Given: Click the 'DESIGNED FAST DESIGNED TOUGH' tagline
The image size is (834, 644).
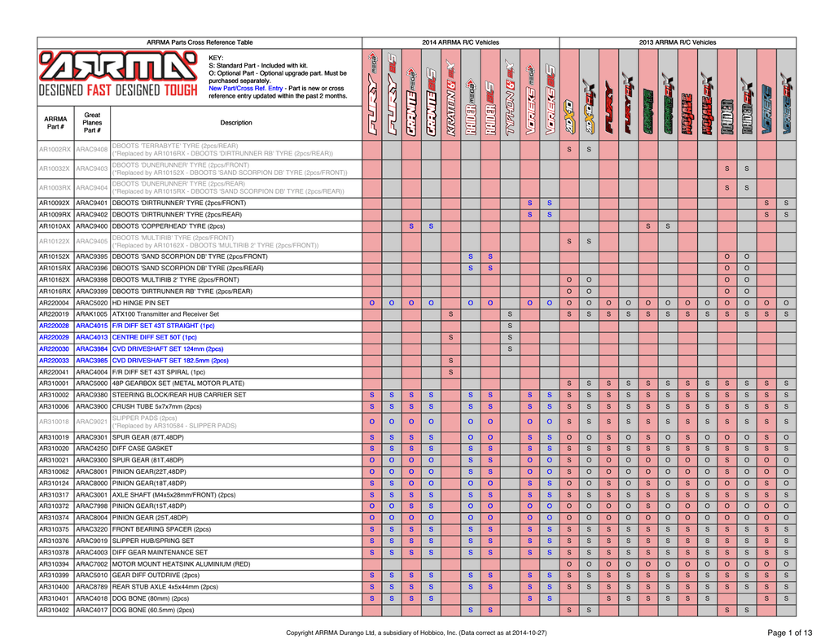Looking at the screenshot, I should [118, 90].
